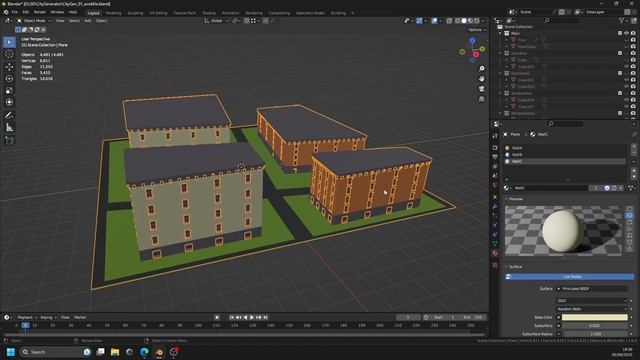The width and height of the screenshot is (640, 360).
Task: Open the Object Mode dropdown
Action: click(34, 20)
